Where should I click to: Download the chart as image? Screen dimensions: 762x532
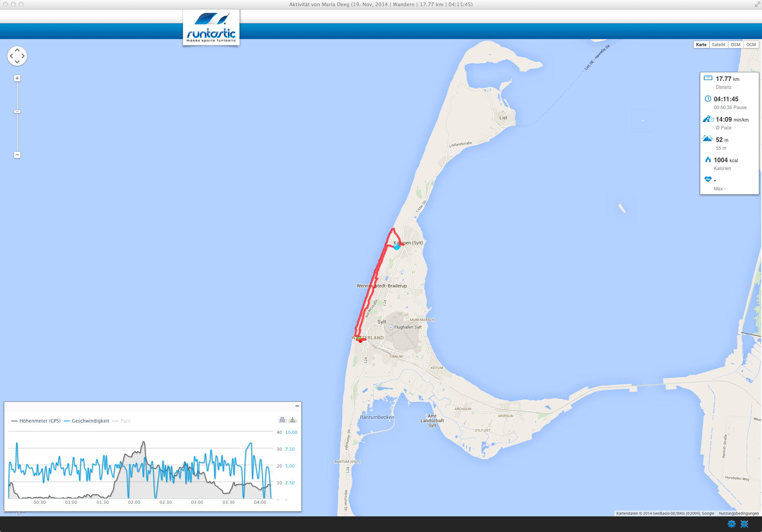click(x=292, y=420)
